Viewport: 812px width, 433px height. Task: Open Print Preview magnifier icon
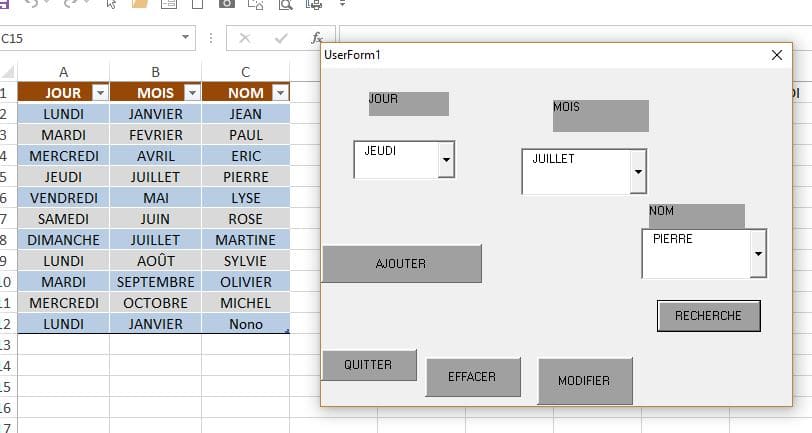pos(285,5)
